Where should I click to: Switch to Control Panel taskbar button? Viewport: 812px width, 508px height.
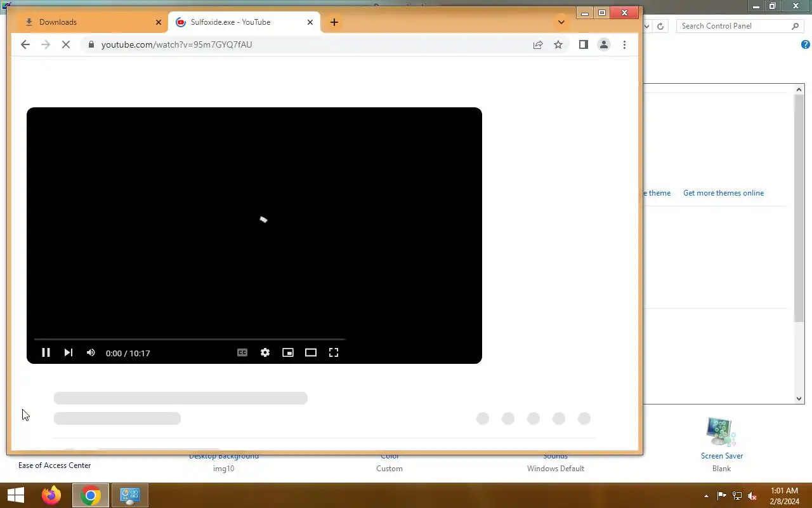click(130, 495)
